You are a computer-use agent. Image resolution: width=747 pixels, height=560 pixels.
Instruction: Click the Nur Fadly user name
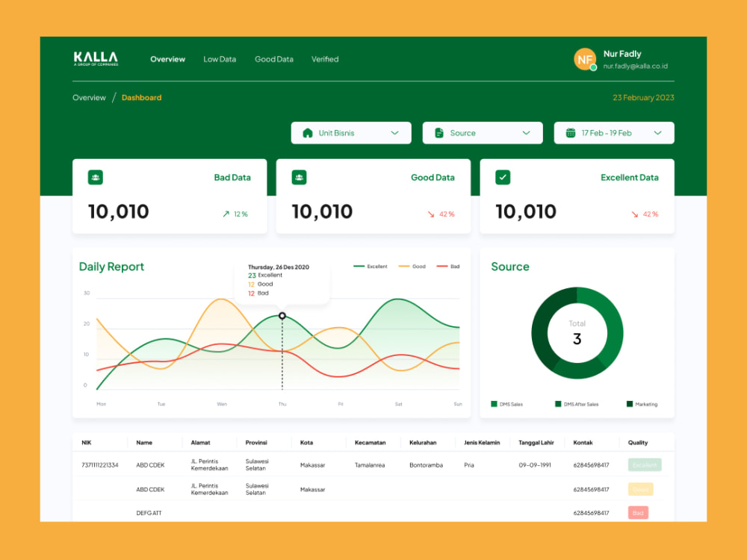pos(622,54)
